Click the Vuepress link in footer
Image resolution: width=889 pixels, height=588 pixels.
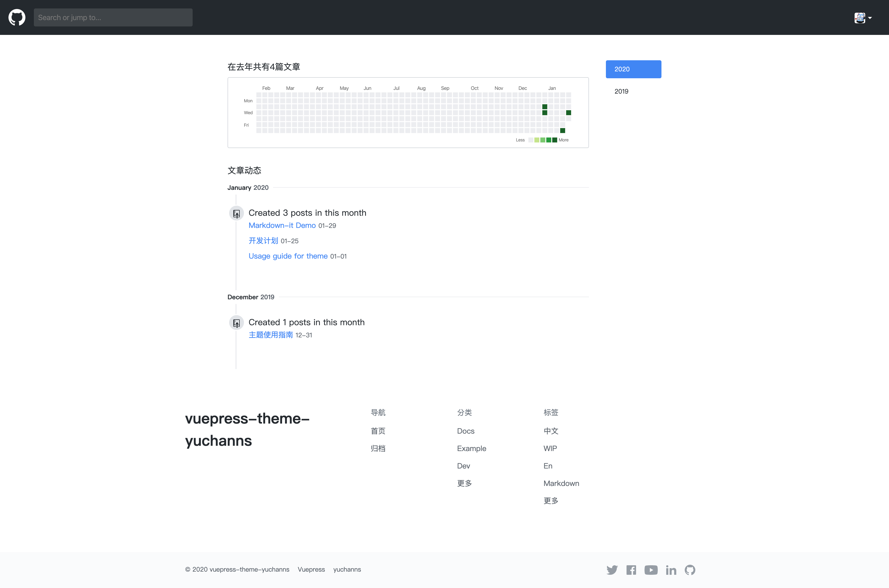tap(311, 569)
